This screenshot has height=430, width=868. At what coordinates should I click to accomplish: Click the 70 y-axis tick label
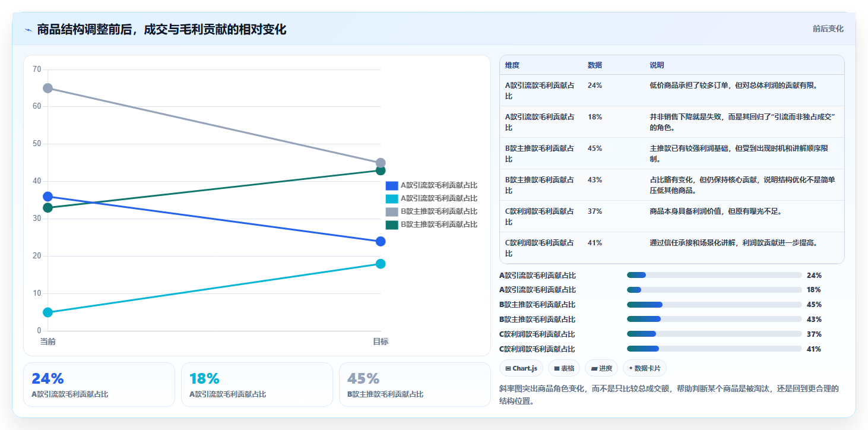point(37,69)
